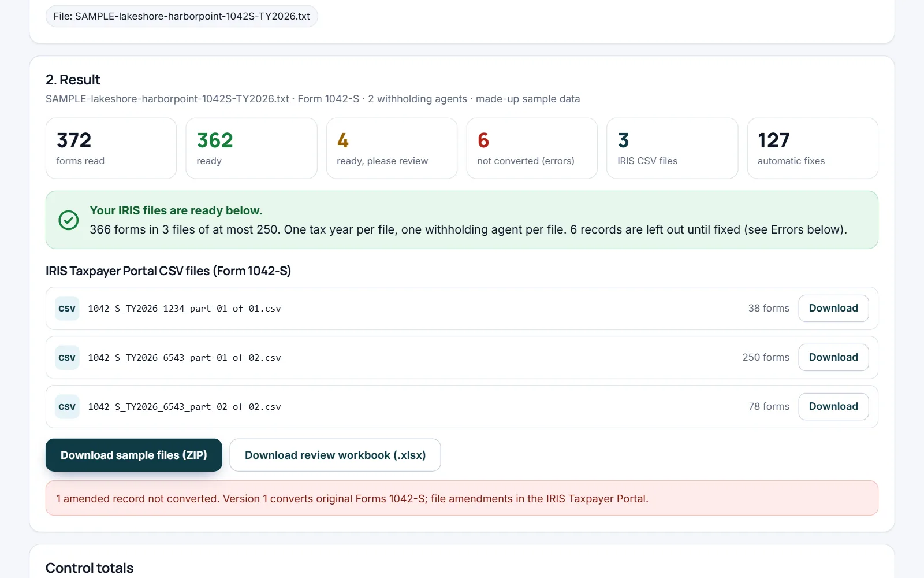This screenshot has height=578, width=924.
Task: Click the '2. Result' heading
Action: coord(73,80)
